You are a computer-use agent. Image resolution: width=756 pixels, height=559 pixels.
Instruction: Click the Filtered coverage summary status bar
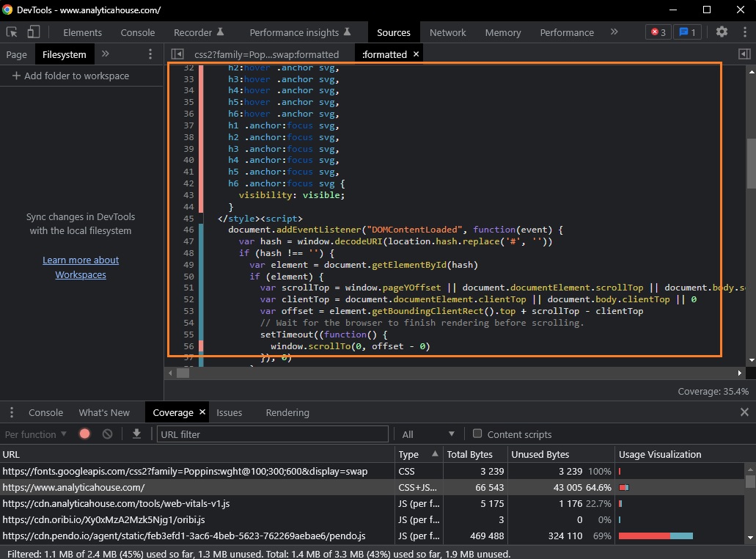click(259, 554)
